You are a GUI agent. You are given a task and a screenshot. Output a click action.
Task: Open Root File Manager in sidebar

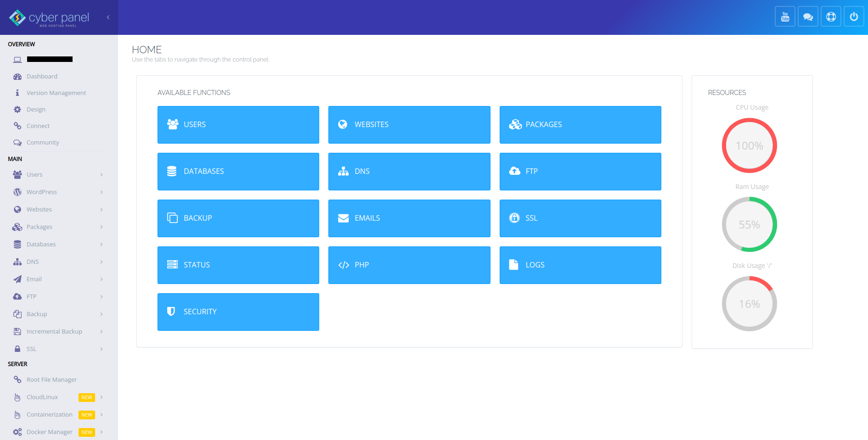pos(51,380)
